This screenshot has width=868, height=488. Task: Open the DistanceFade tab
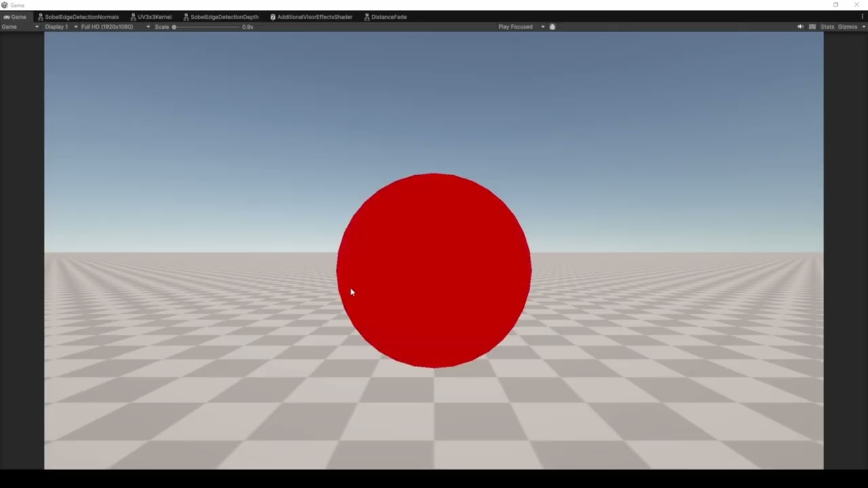tap(385, 17)
